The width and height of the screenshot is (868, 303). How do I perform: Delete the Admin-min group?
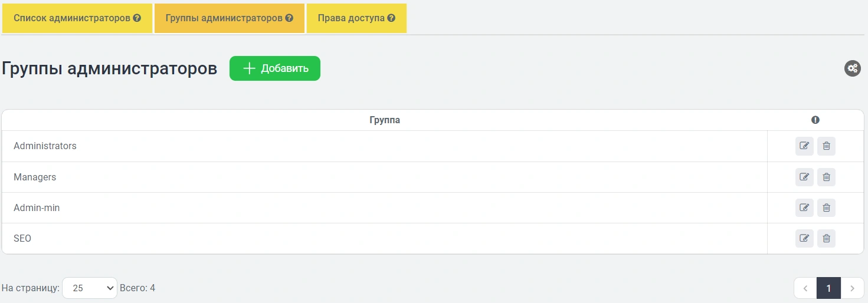826,208
